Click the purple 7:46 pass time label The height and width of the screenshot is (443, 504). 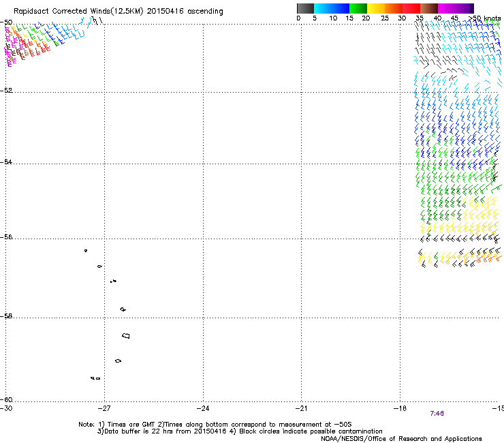(437, 414)
